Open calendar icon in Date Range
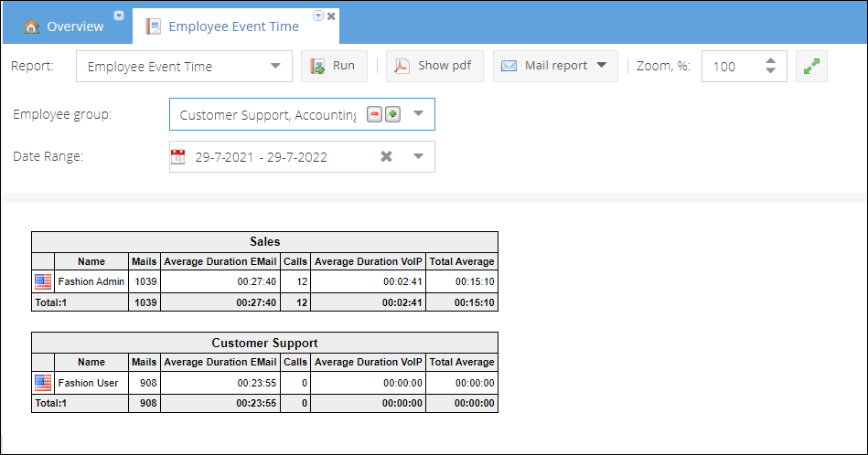Screen dimensions: 868x455 pyautogui.click(x=178, y=156)
